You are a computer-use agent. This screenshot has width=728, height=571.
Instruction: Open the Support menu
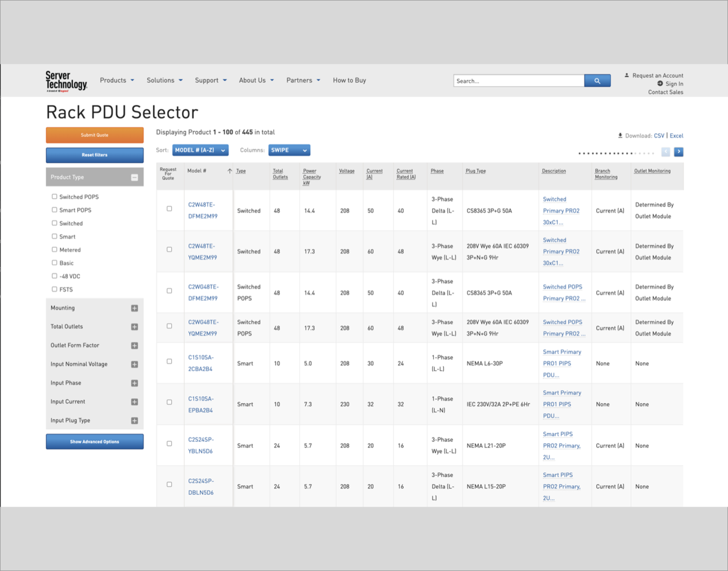[211, 80]
